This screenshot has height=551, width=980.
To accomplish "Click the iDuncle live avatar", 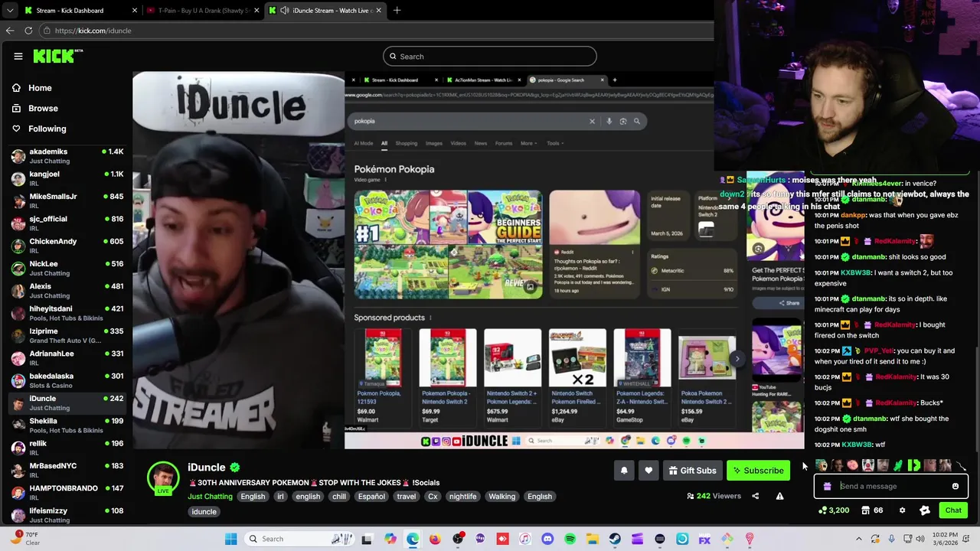I will click(x=163, y=478).
